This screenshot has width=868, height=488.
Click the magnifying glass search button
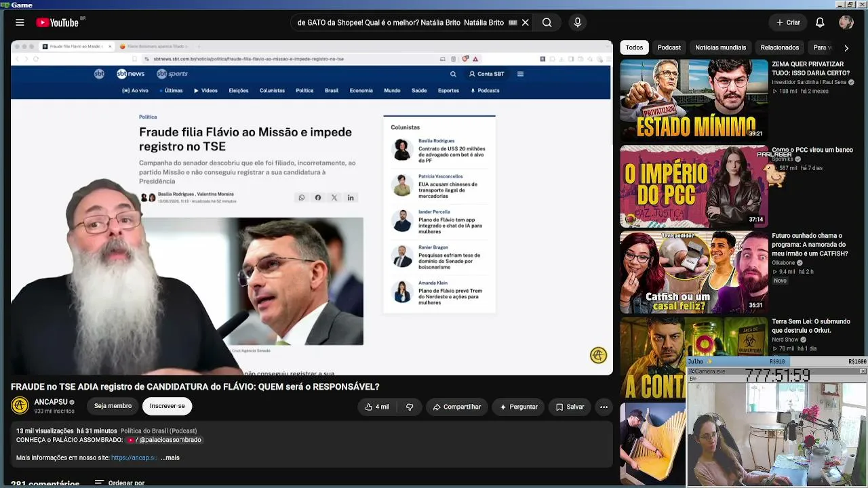click(x=547, y=22)
